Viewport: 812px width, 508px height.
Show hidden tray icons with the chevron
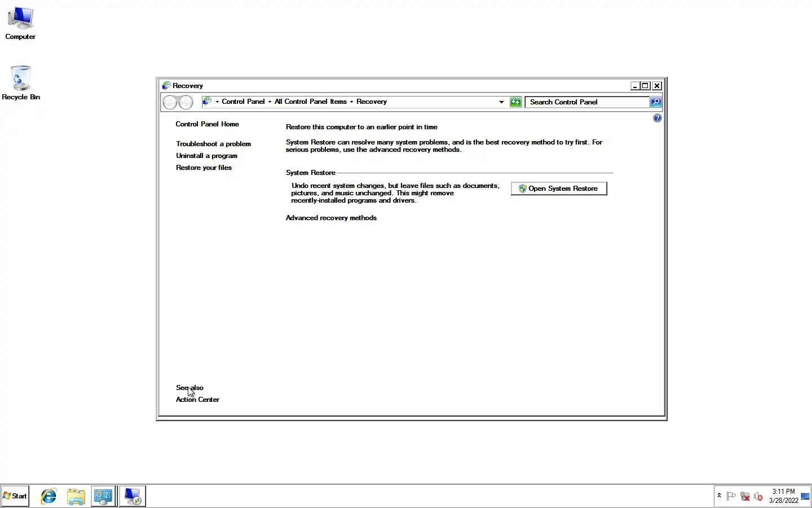click(719, 496)
